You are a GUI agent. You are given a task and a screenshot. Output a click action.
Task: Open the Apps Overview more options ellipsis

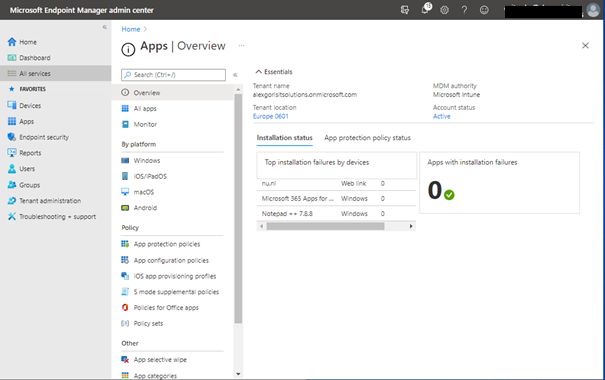[x=242, y=46]
